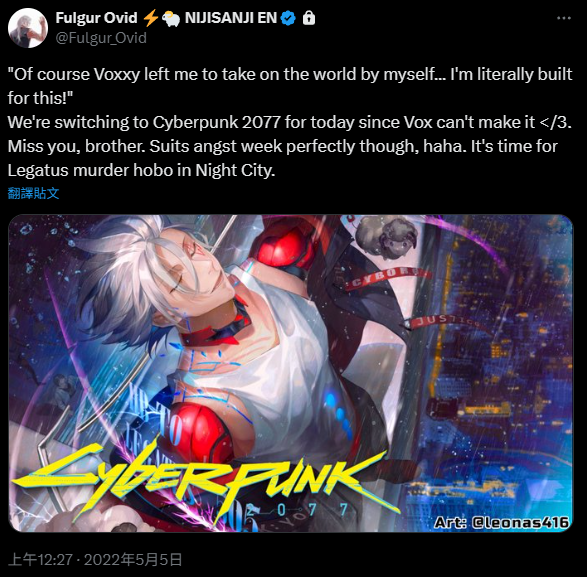The width and height of the screenshot is (587, 577).
Task: Click the padlock icon beside the name
Action: [309, 18]
